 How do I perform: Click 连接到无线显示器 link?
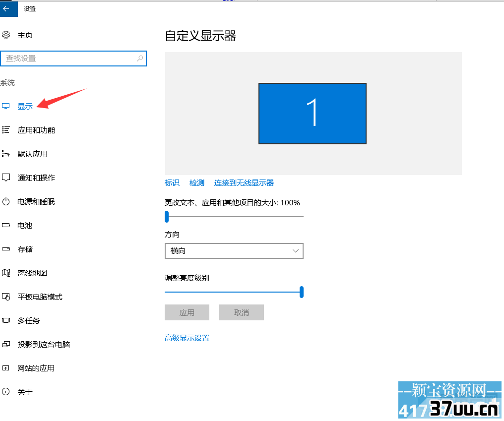click(x=244, y=183)
